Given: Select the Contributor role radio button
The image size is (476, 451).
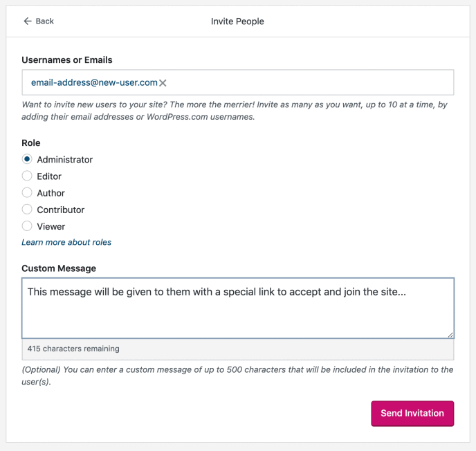Looking at the screenshot, I should click(27, 210).
